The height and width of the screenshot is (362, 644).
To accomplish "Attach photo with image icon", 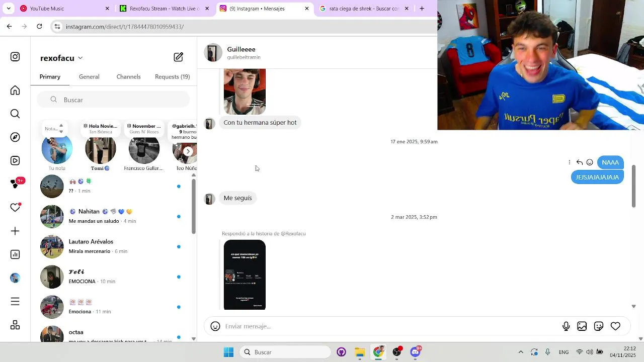I will coord(582,326).
